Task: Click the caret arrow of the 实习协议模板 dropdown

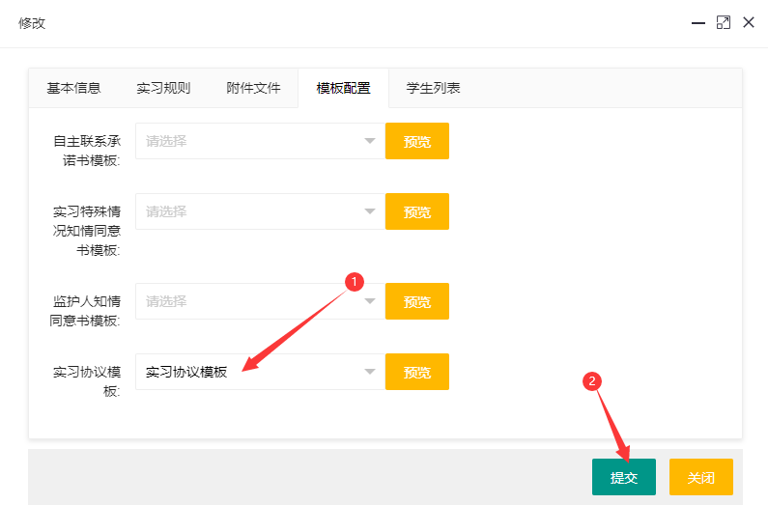Action: [369, 372]
